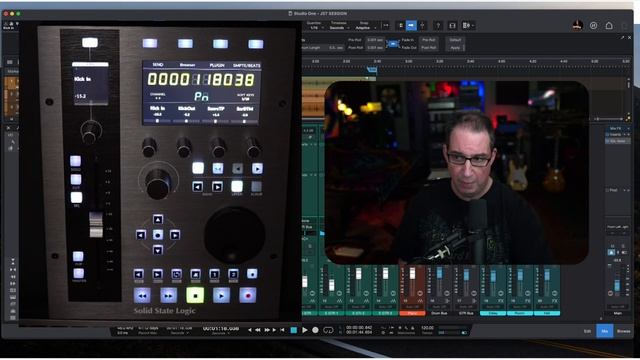Viewport: 640px width, 360px height.
Task: Start playback with Studio One's Play button
Action: 304,330
